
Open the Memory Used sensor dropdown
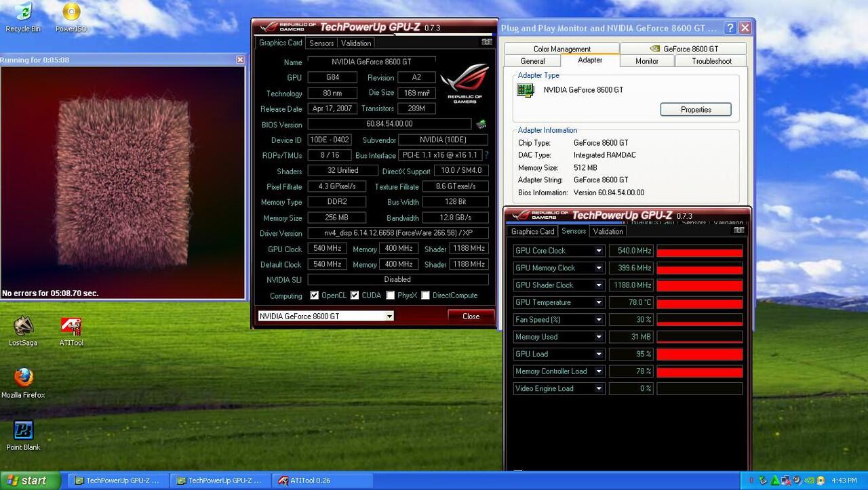(x=599, y=337)
